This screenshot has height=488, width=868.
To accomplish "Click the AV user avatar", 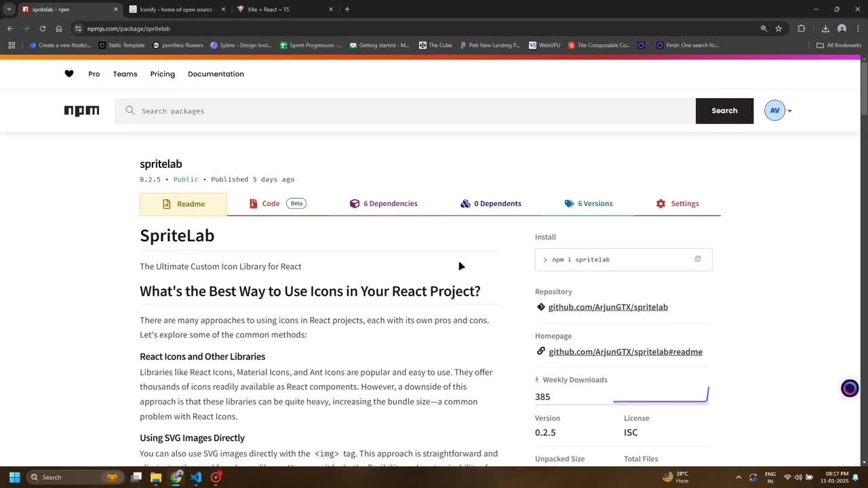I will (774, 110).
